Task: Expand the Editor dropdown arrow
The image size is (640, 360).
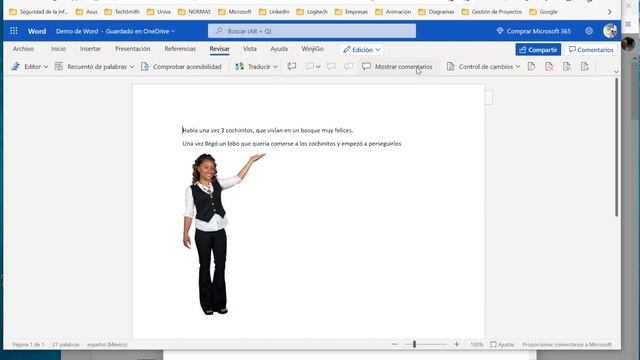Action: 46,67
